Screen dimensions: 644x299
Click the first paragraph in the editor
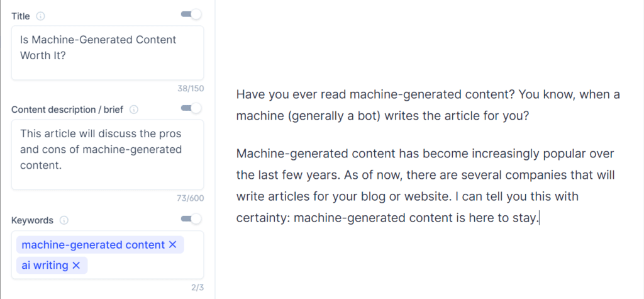(x=428, y=105)
